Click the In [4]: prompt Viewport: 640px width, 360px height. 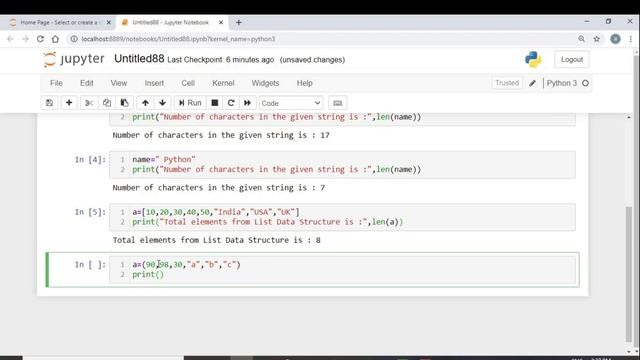pyautogui.click(x=90, y=160)
